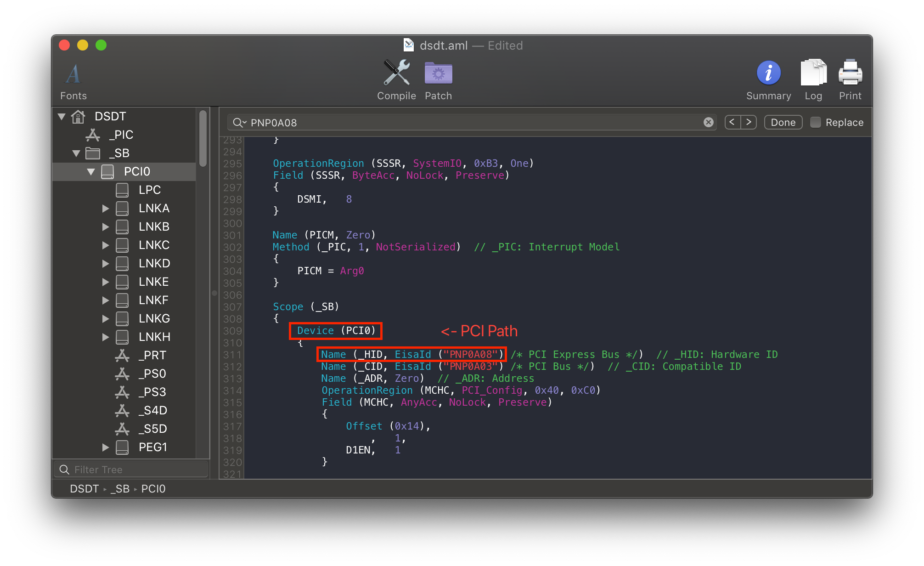The width and height of the screenshot is (924, 566).
Task: Collapse the DSDT root node
Action: (x=62, y=116)
